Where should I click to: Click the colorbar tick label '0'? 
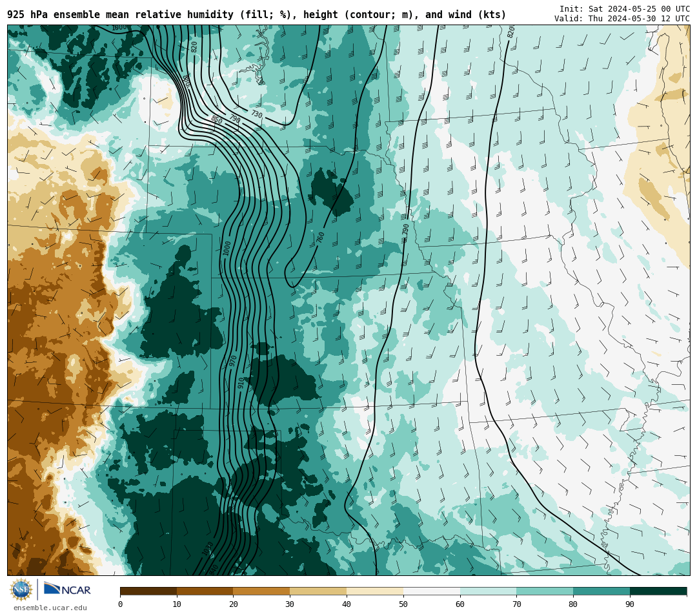(121, 604)
